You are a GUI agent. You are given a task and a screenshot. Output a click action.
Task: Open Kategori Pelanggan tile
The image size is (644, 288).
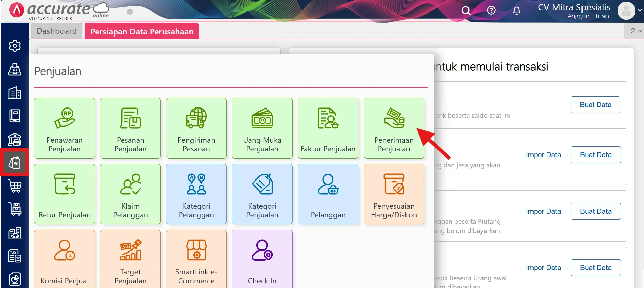click(196, 194)
